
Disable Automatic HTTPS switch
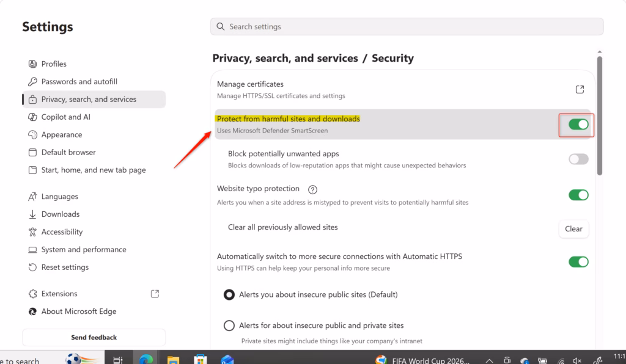578,262
